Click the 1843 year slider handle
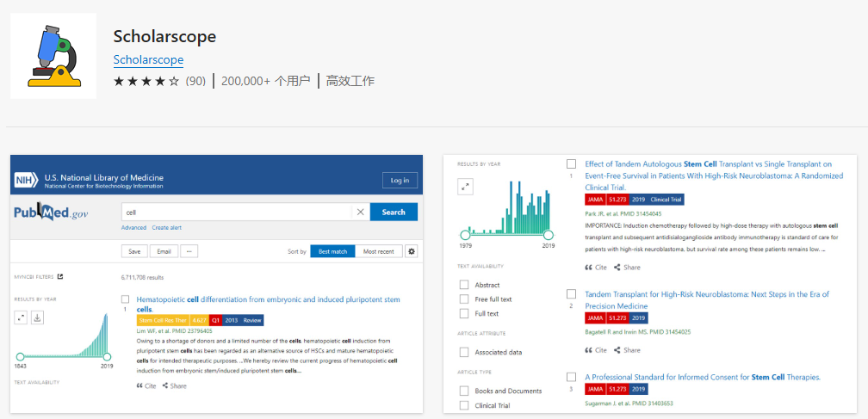Viewport: 868px width, 419px height. coord(20,356)
